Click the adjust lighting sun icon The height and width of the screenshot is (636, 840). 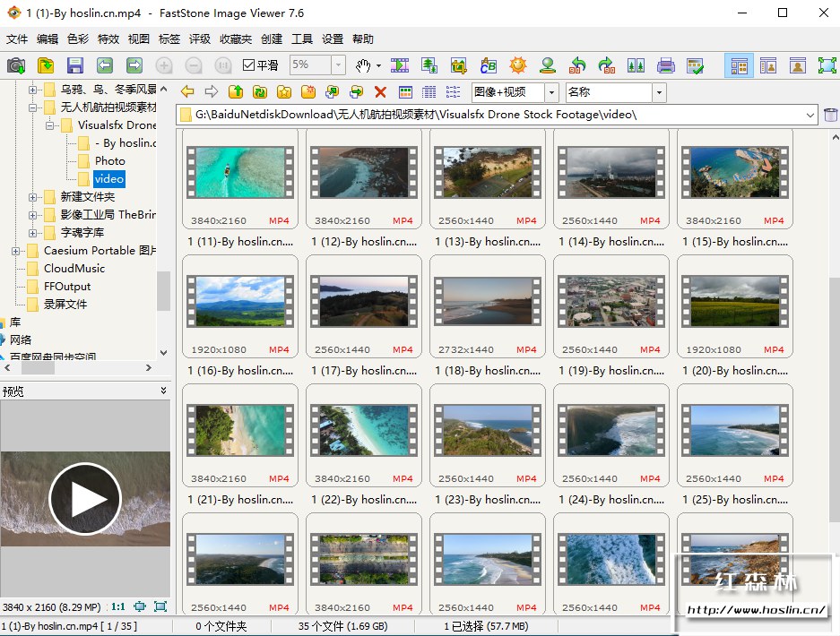click(x=517, y=65)
